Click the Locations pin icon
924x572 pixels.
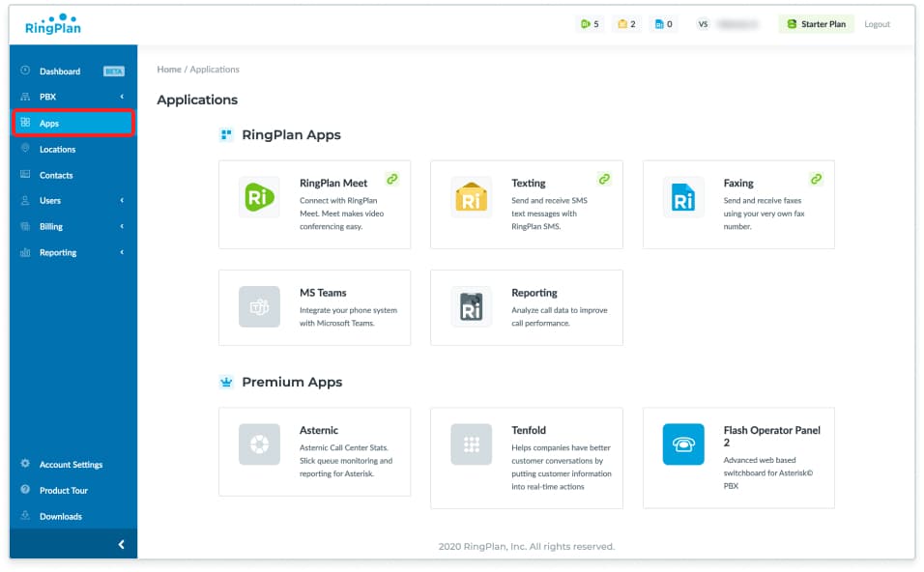(x=25, y=149)
